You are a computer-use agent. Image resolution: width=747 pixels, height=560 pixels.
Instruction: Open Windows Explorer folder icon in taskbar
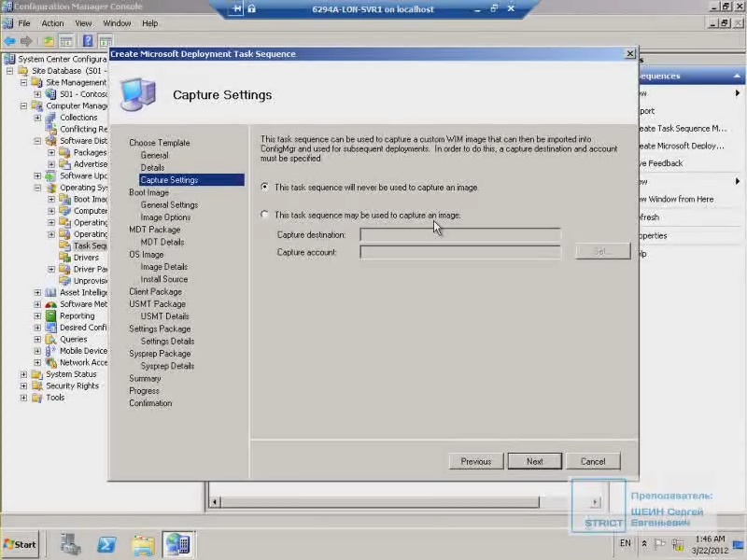coord(143,544)
